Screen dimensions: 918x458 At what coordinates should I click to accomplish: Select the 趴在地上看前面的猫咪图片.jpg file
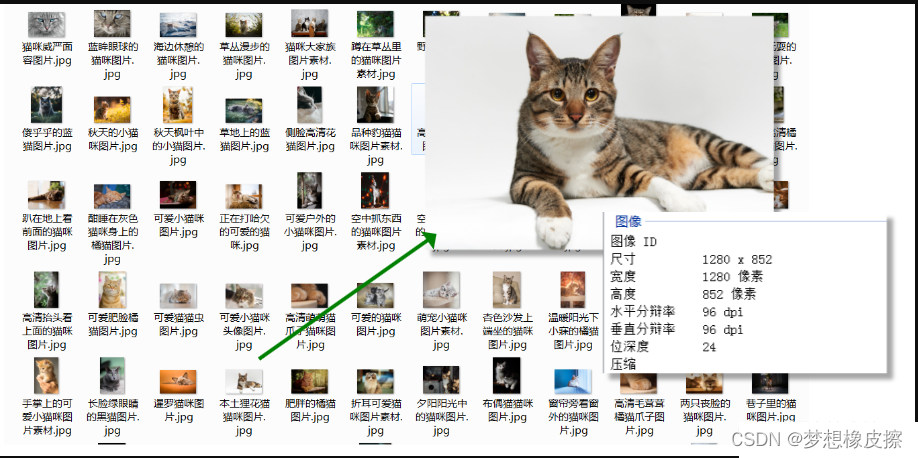47,217
